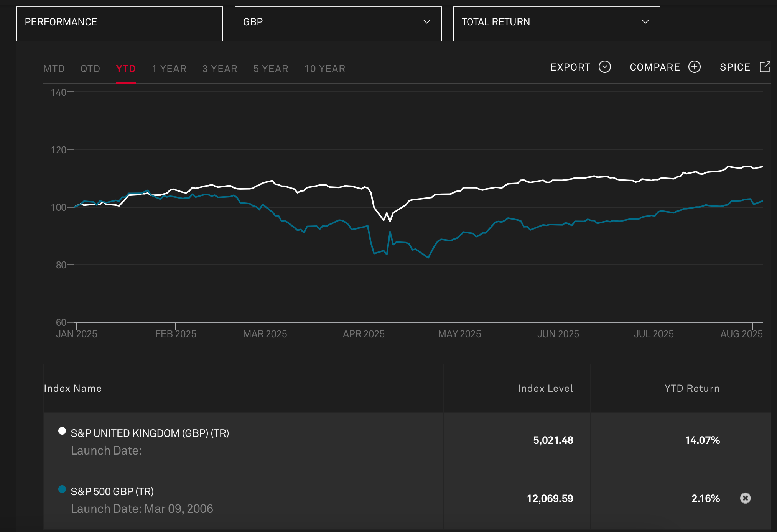
Task: Open S&P United Kingdom (GBP) (TR) index
Action: point(150,433)
